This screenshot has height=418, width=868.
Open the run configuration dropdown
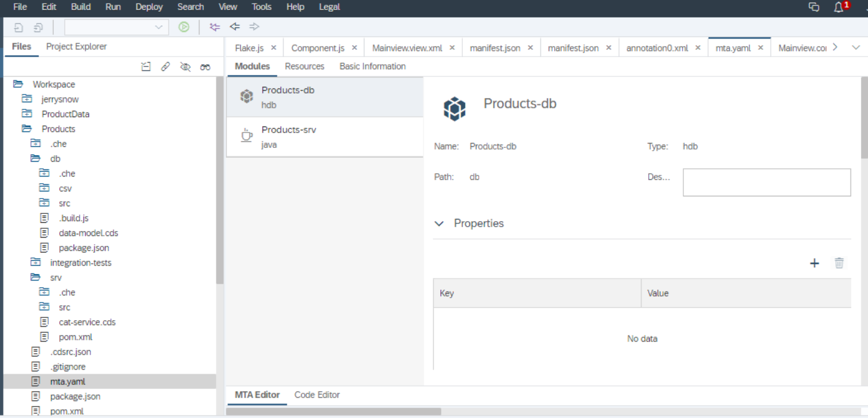click(158, 27)
